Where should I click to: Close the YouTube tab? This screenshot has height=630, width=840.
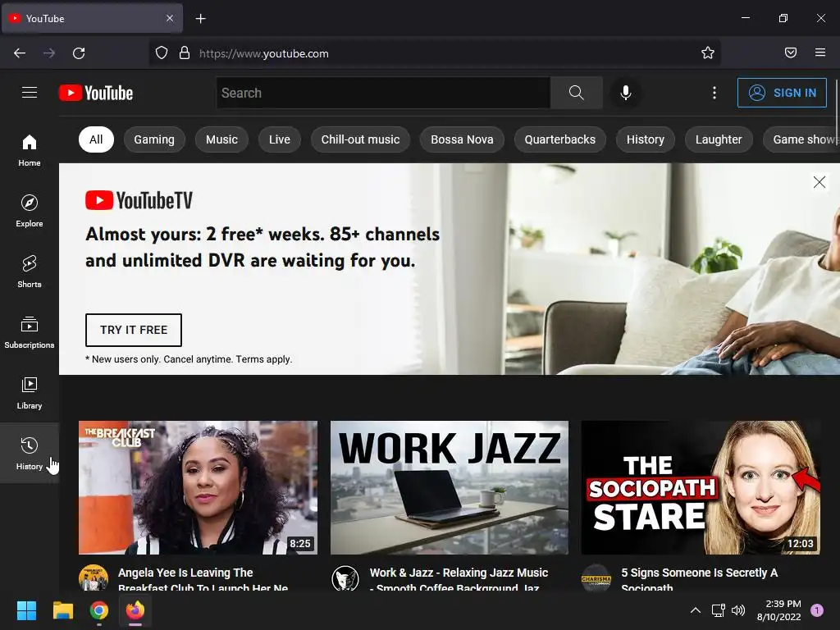pos(170,18)
